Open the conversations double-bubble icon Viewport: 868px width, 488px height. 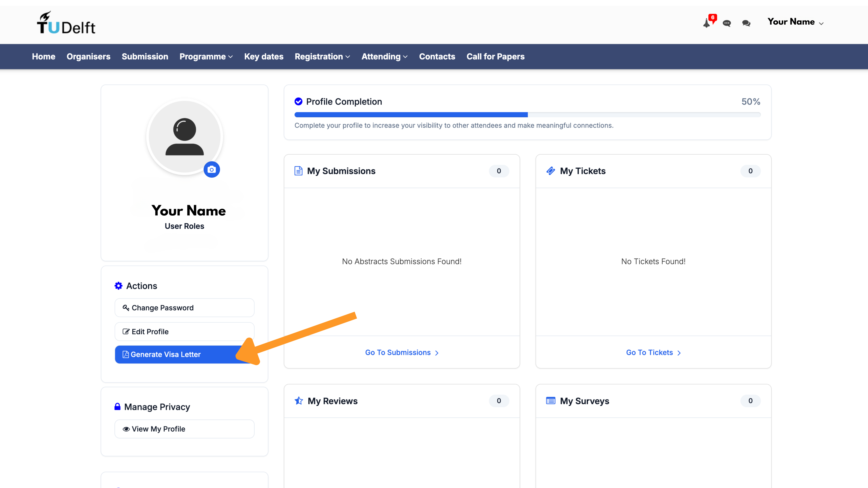[x=746, y=23]
